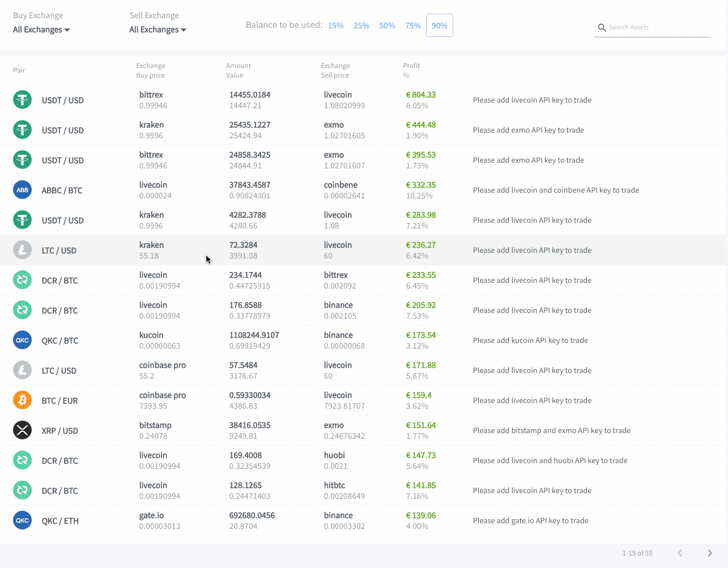
Task: Click the Amount Value column header
Action: point(239,70)
